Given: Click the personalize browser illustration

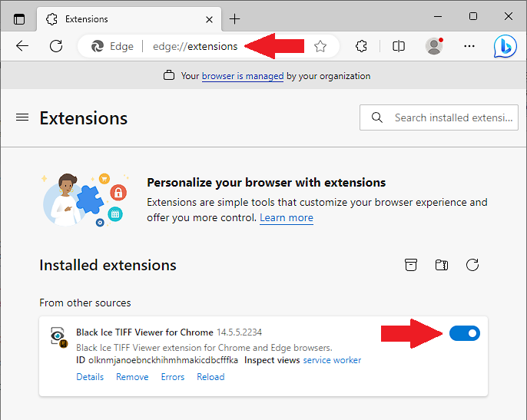Looking at the screenshot, I should tap(85, 200).
